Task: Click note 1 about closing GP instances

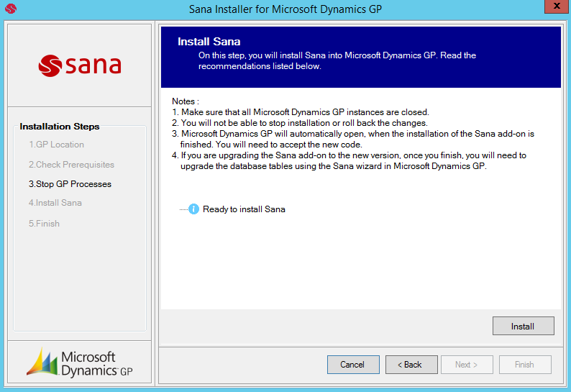Action: click(301, 112)
